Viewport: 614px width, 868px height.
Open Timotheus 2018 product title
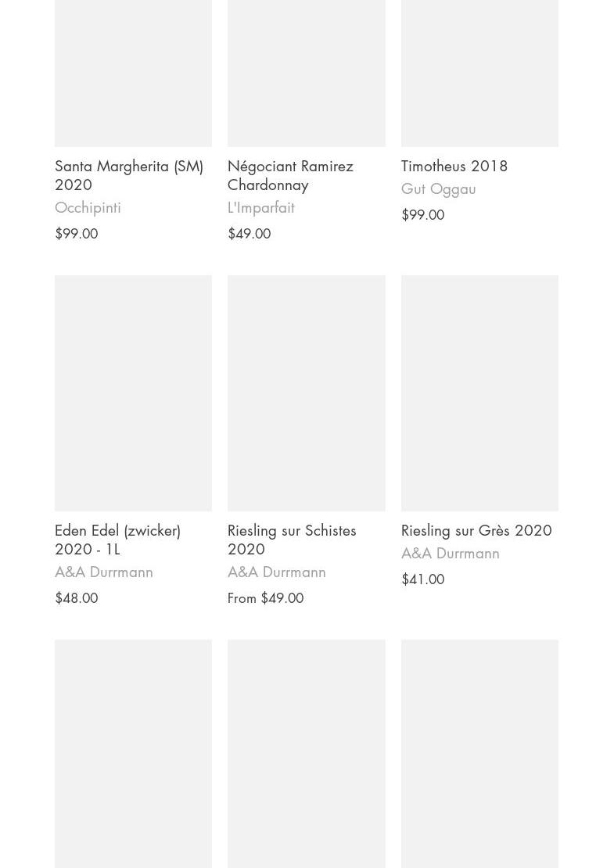pyautogui.click(x=454, y=166)
